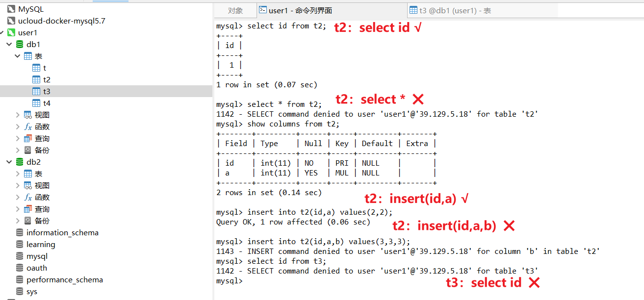Click table icon next to t
The width and height of the screenshot is (644, 300).
point(36,68)
